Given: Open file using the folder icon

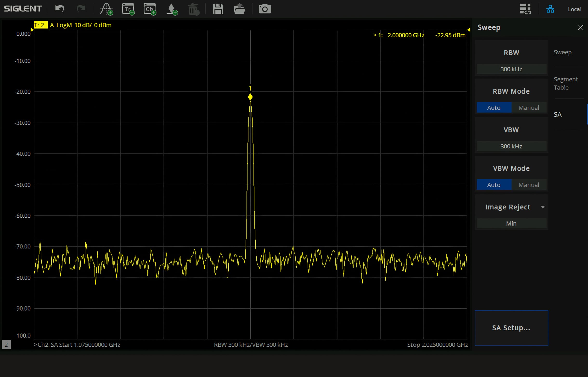Looking at the screenshot, I should [239, 9].
